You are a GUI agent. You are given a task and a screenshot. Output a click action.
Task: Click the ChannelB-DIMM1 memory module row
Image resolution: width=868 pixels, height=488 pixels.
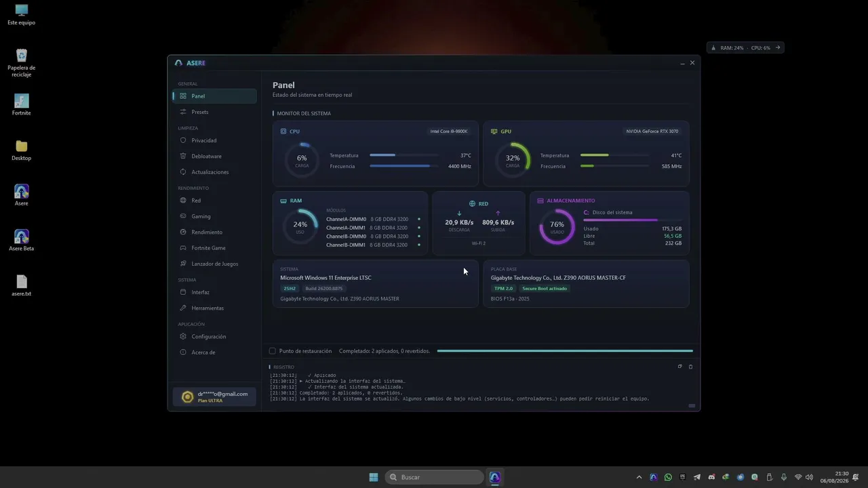coord(374,245)
